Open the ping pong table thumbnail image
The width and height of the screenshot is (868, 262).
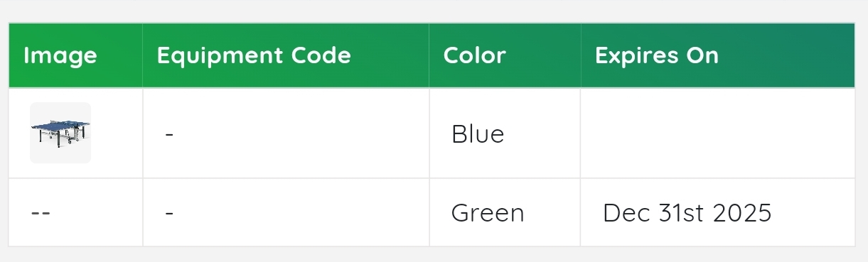(60, 133)
